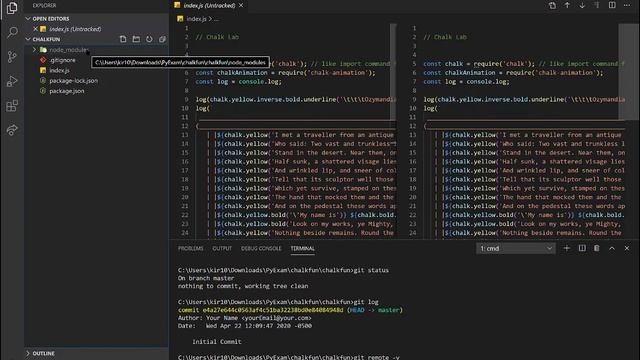640x360 pixels.
Task: Click 'git status' command text in terminal
Action: (371, 270)
